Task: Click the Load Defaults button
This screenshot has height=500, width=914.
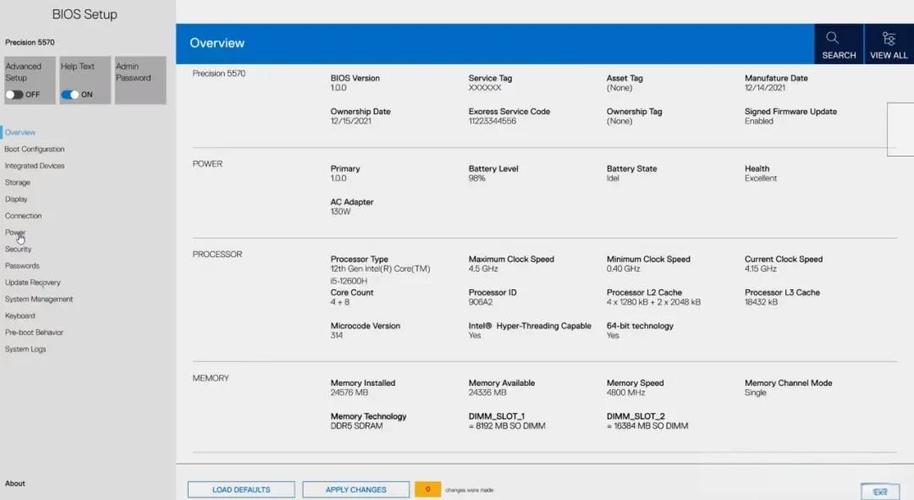Action: tap(241, 489)
